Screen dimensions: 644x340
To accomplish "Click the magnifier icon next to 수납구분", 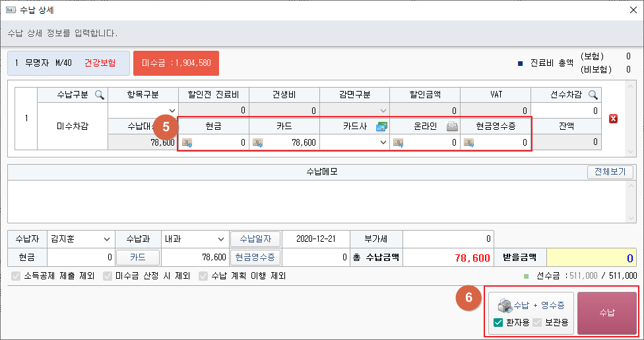I will [x=100, y=95].
